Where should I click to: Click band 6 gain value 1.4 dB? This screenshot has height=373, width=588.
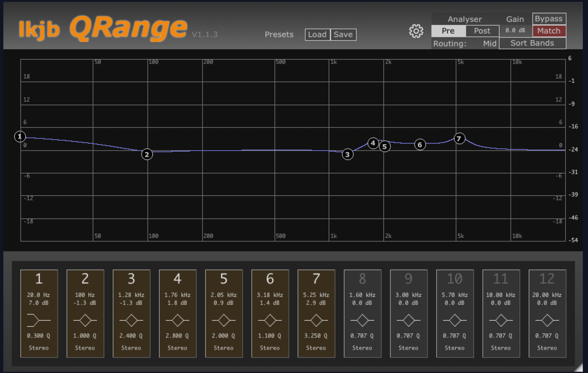point(270,303)
